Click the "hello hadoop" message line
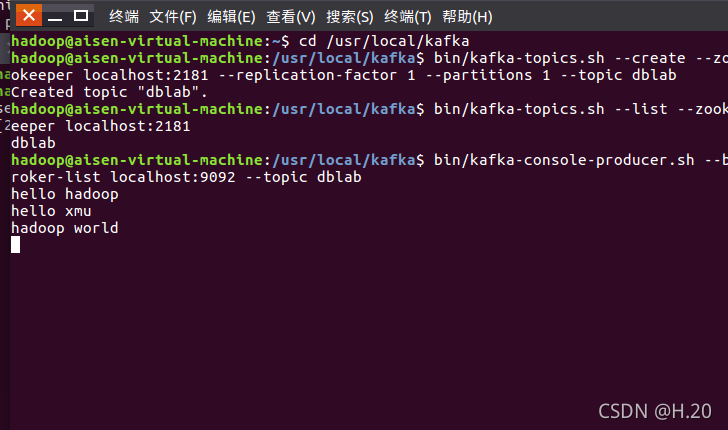Screen dimensions: 728x430 (65, 194)
